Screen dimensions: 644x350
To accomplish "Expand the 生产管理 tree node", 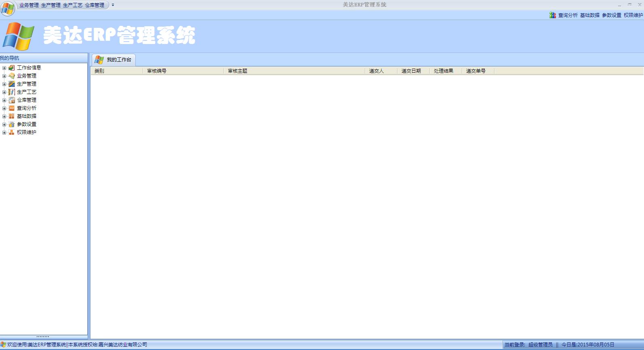I will [x=4, y=84].
